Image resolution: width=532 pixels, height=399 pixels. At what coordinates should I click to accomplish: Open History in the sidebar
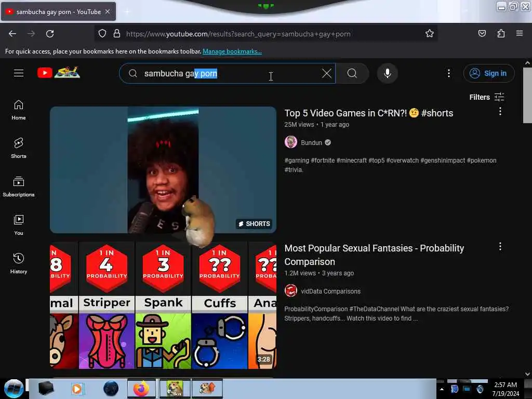click(19, 263)
